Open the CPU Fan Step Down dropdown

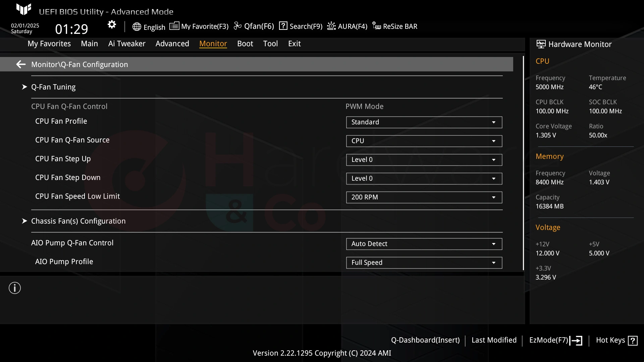424,179
